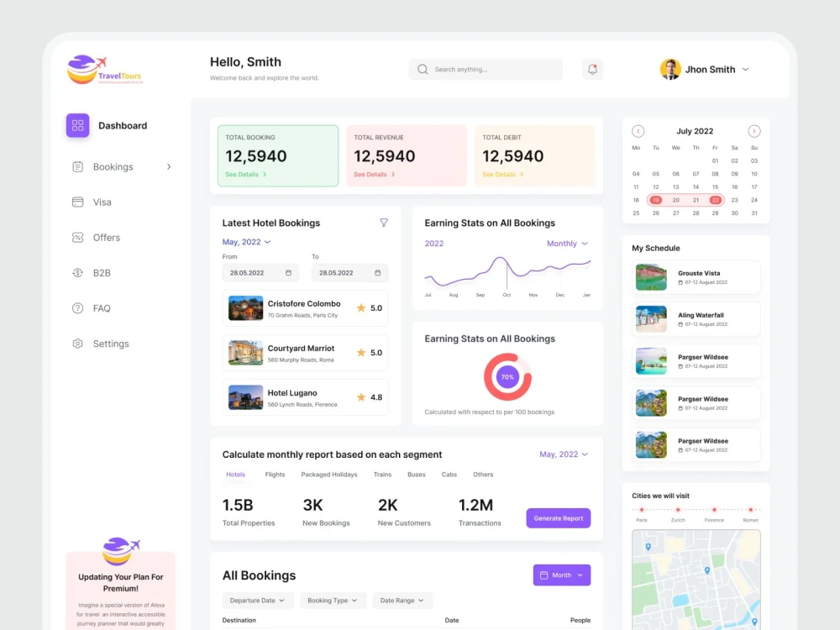Open the May 2022 dropdown in Latest Hotel Bookings
840x630 pixels.
pyautogui.click(x=246, y=241)
